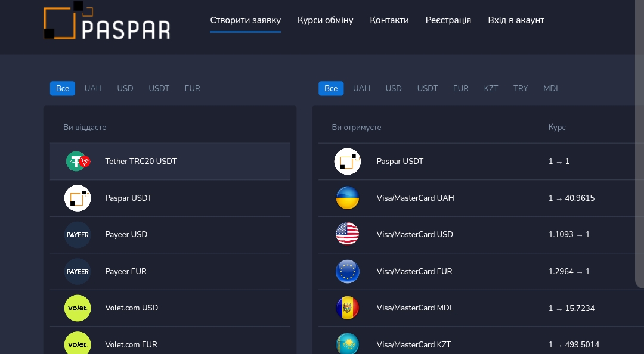Click the Paspar logo in header
The height and width of the screenshot is (354, 644).
coord(107,20)
